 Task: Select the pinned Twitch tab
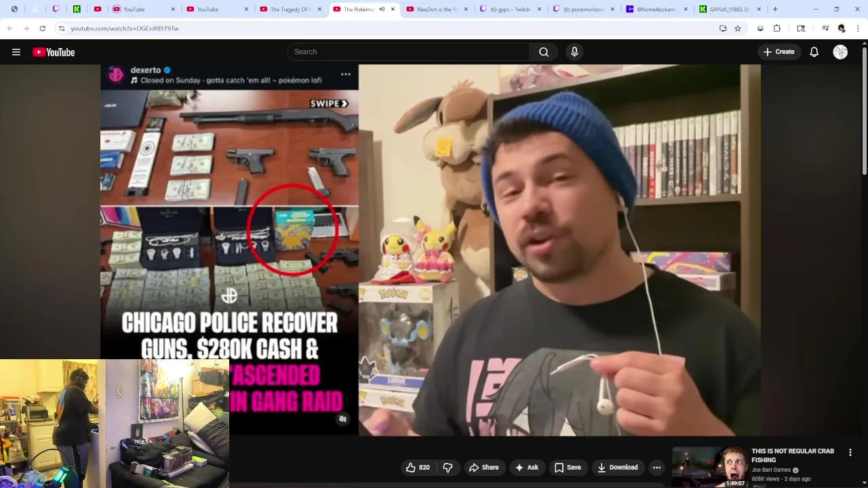(x=56, y=9)
